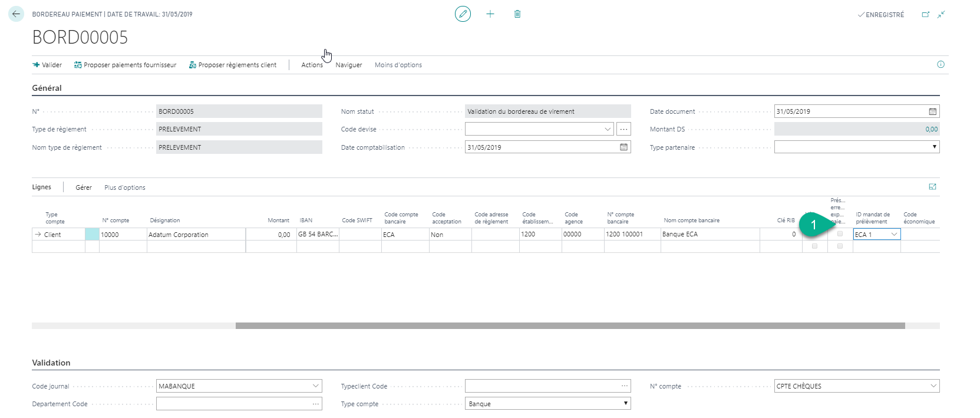Click the back arrow icon

tap(16, 14)
